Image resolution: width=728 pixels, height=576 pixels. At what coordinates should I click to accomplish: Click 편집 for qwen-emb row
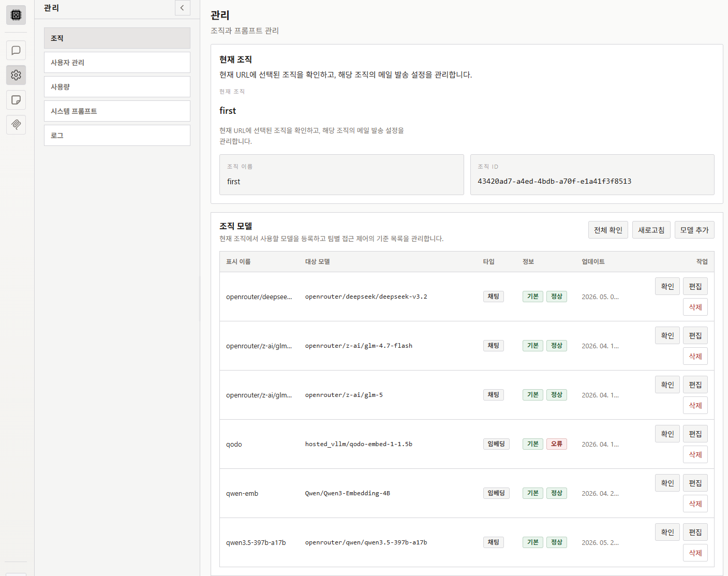(695, 483)
